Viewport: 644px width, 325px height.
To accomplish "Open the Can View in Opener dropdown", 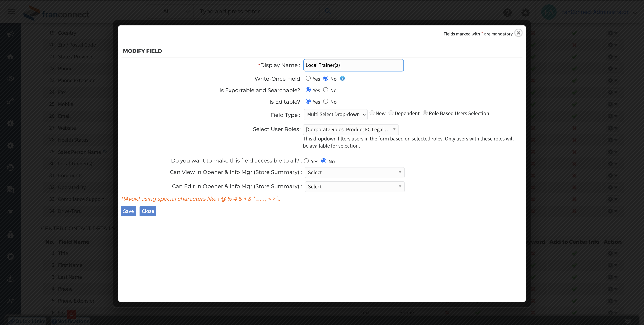I will [355, 172].
